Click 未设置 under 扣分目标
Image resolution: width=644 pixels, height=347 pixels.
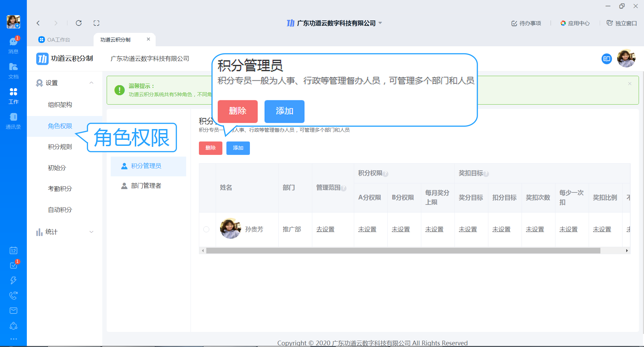click(501, 229)
